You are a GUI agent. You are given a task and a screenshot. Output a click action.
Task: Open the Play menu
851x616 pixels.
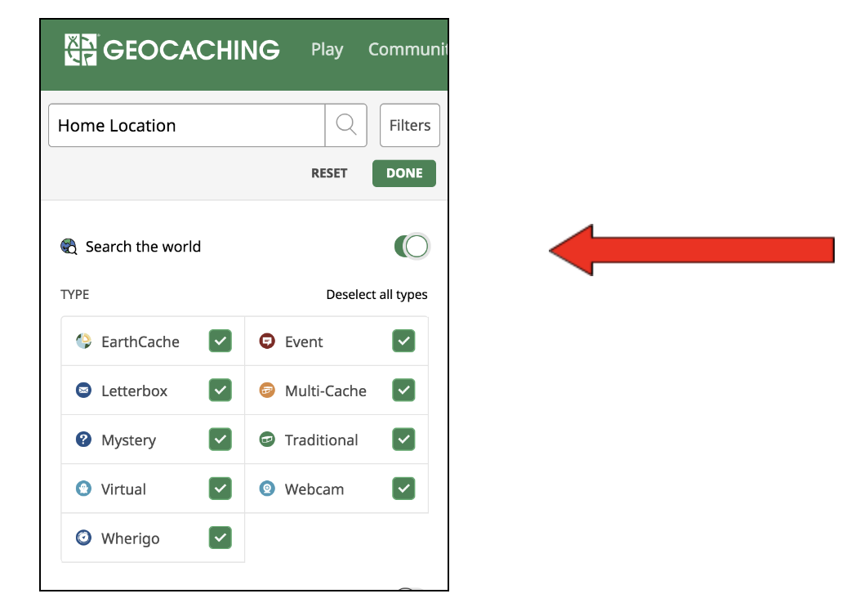[x=327, y=49]
